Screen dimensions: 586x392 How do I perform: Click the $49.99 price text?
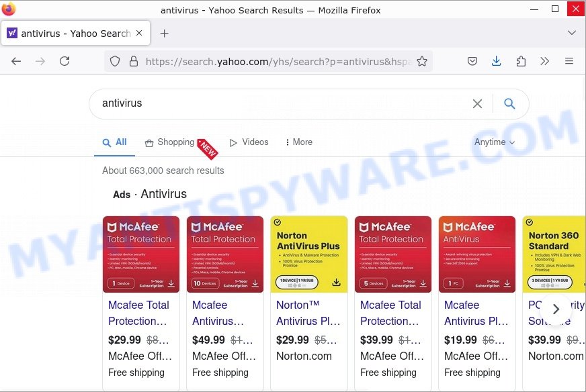pyautogui.click(x=208, y=340)
